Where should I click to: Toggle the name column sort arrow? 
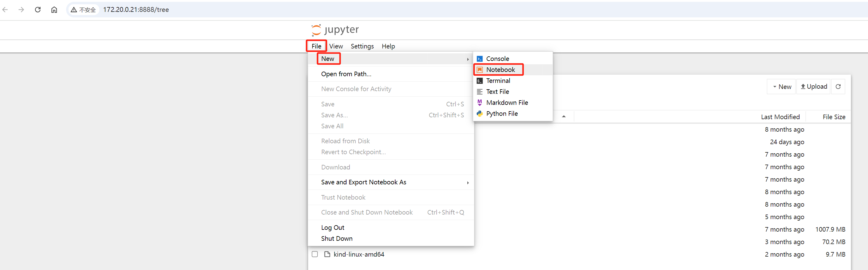[x=563, y=117]
